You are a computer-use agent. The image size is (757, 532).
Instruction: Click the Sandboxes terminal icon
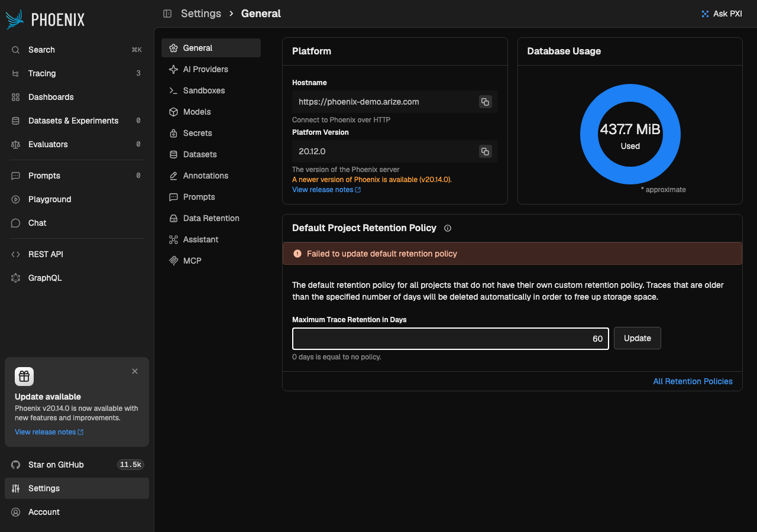[x=173, y=90]
